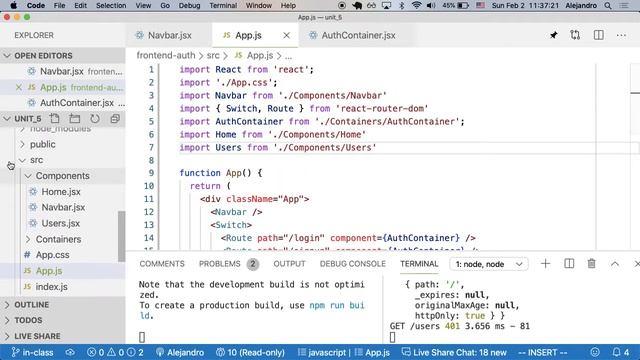The width and height of the screenshot is (640, 360).
Task: Open Live Share participants 10 (Read-only)
Action: [x=250, y=352]
